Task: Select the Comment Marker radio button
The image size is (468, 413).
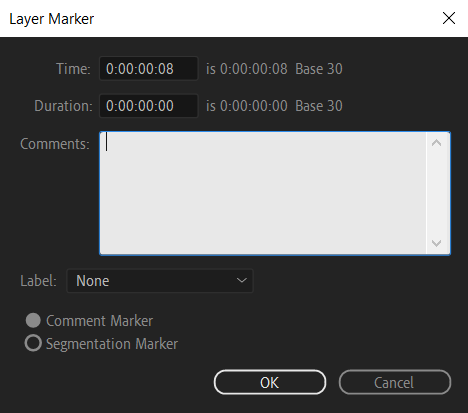Action: point(33,320)
